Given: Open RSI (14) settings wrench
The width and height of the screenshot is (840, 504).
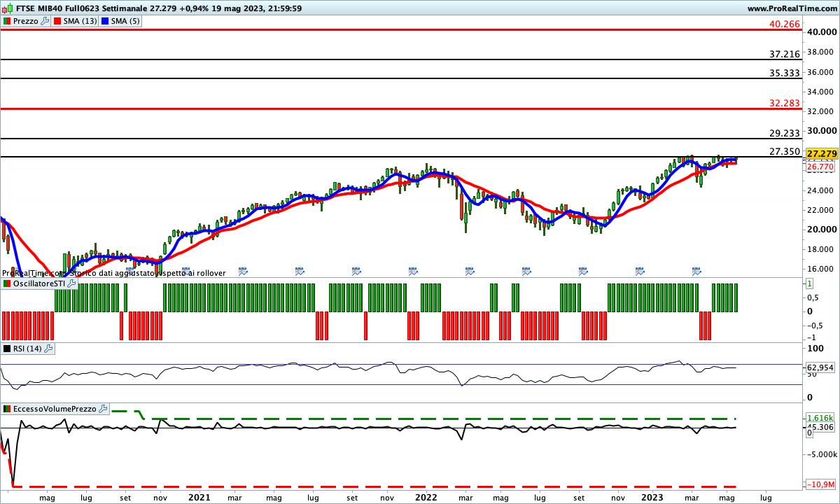Looking at the screenshot, I should 49,349.
